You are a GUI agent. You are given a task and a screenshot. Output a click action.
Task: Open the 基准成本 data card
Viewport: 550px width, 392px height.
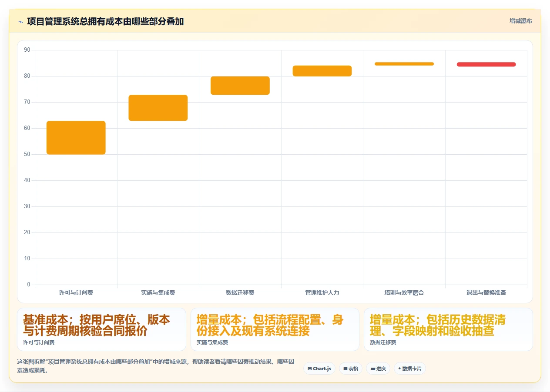tap(101, 329)
